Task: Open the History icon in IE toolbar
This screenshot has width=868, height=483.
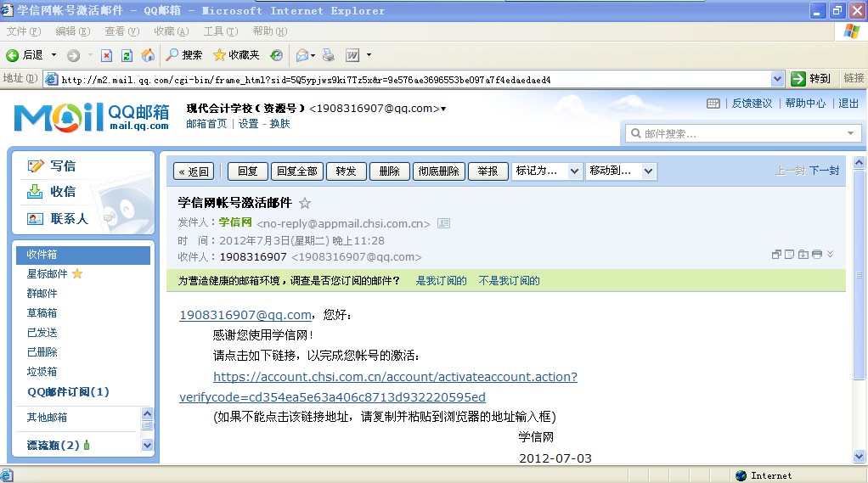Action: pyautogui.click(x=276, y=55)
